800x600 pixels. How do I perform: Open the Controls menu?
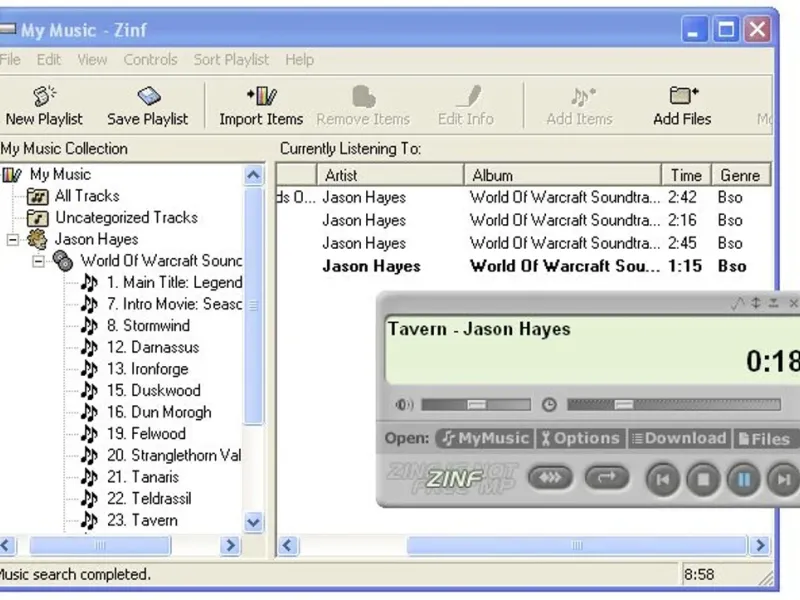tap(151, 60)
